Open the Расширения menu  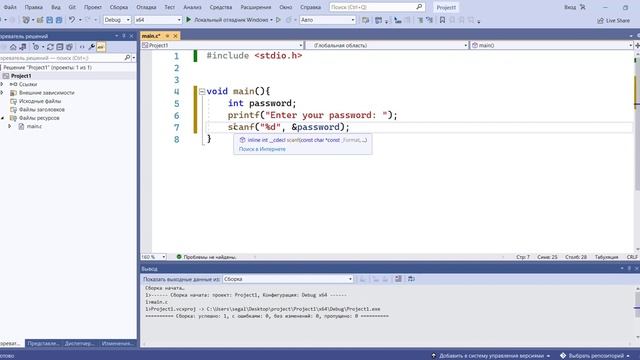(x=256, y=7)
